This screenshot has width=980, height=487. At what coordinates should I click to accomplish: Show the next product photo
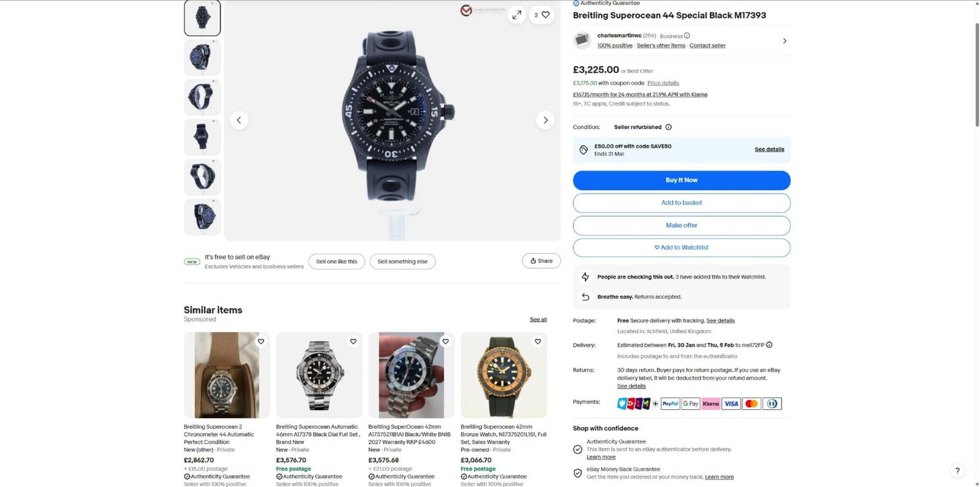545,120
